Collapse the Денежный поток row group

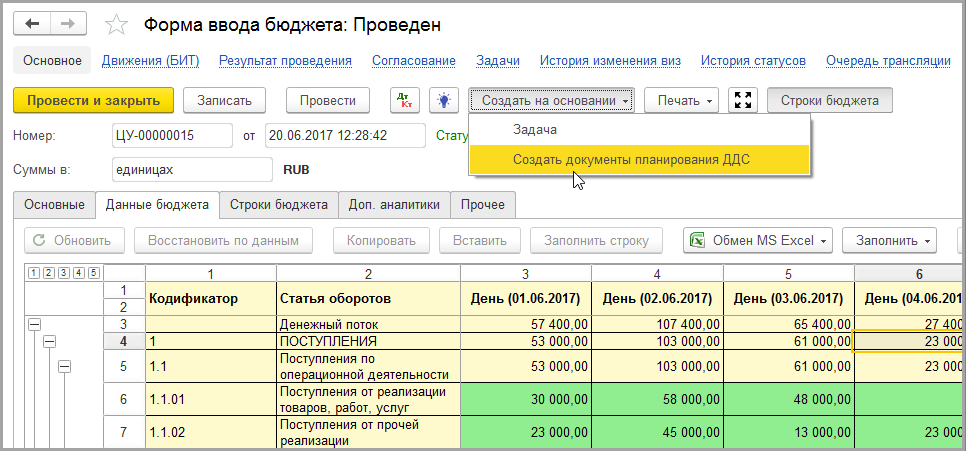tap(34, 324)
